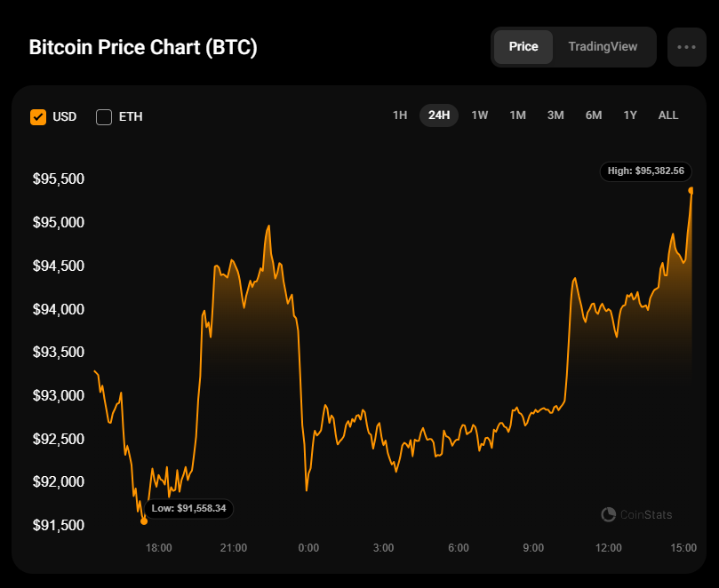Click the Bitcoin Price Chart heading
The image size is (719, 588).
(x=143, y=47)
